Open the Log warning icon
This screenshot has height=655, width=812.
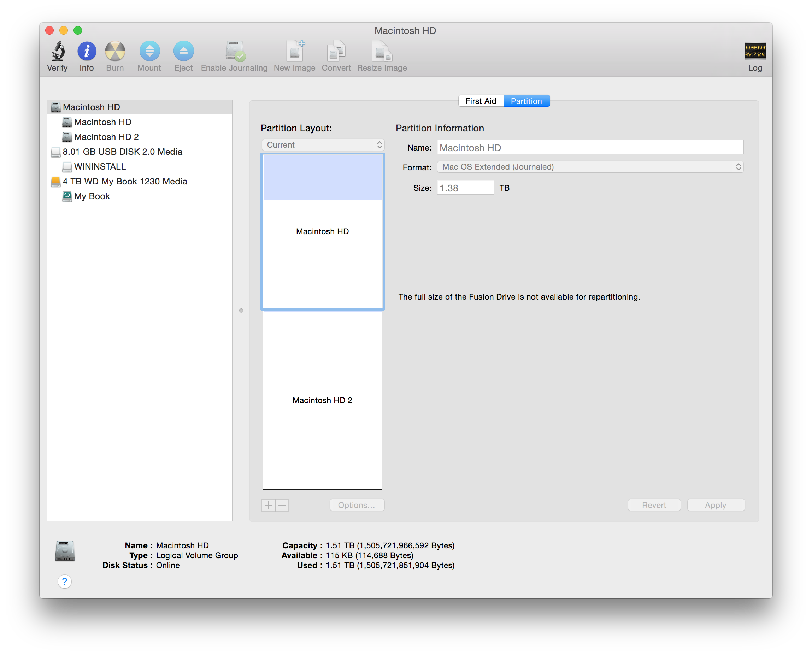pos(755,51)
